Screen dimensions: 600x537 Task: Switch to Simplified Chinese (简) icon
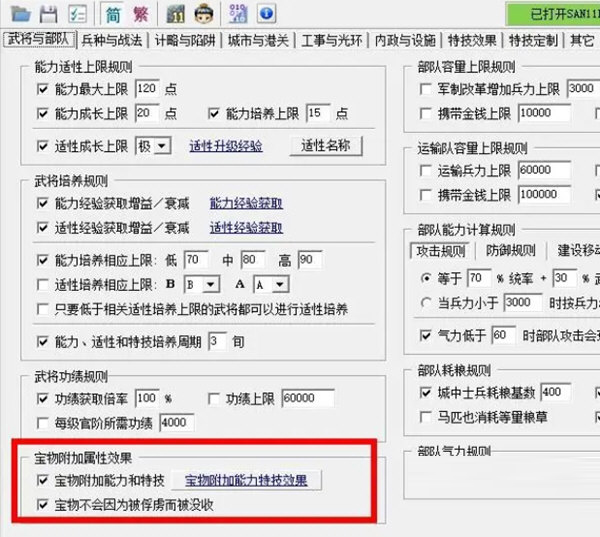coord(113,15)
